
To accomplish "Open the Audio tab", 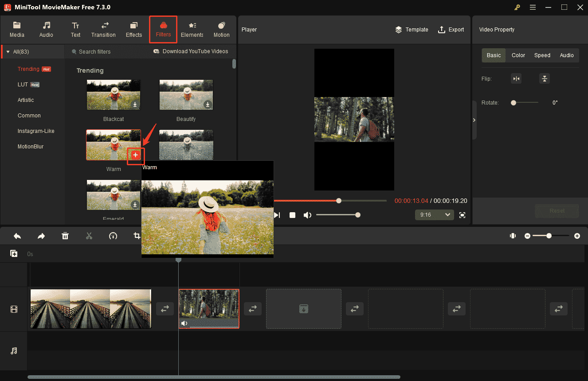I will pos(46,30).
